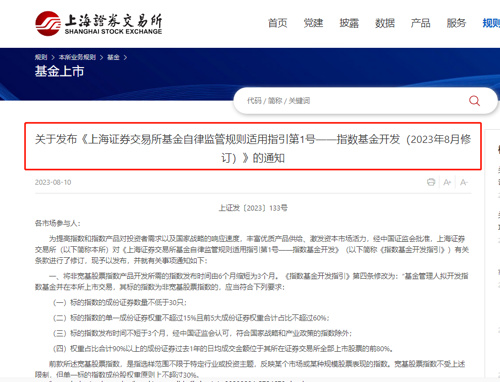Open the 服务 navigation menu
Screen dimensions: 500x382
click(456, 23)
